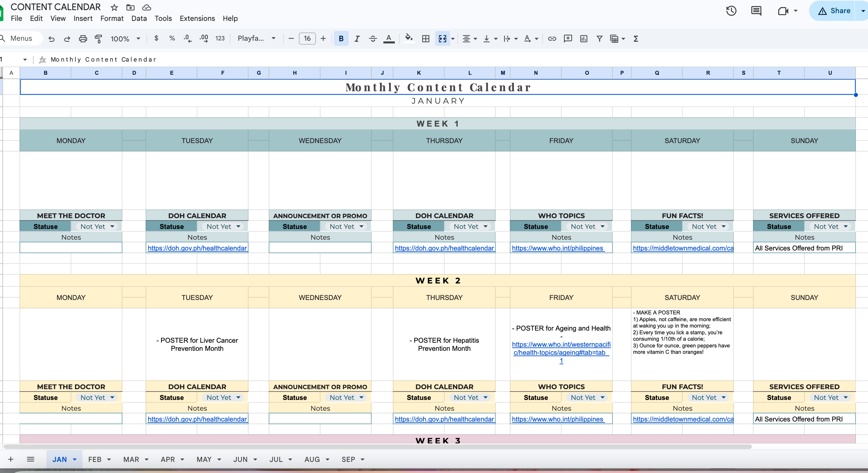Open the SEP tab dropdown arrow
The width and height of the screenshot is (868, 473).
coord(363,460)
